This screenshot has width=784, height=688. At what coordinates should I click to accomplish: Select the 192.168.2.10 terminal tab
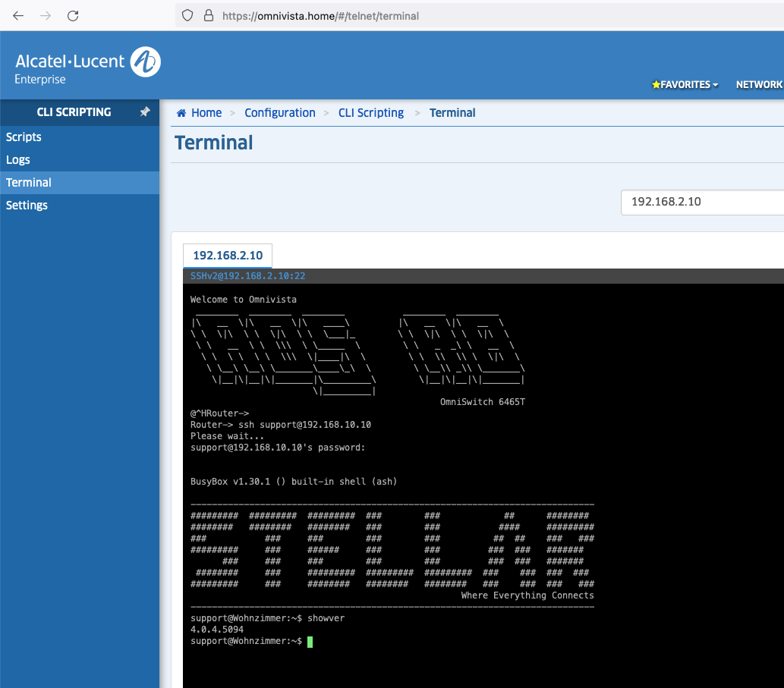[228, 256]
